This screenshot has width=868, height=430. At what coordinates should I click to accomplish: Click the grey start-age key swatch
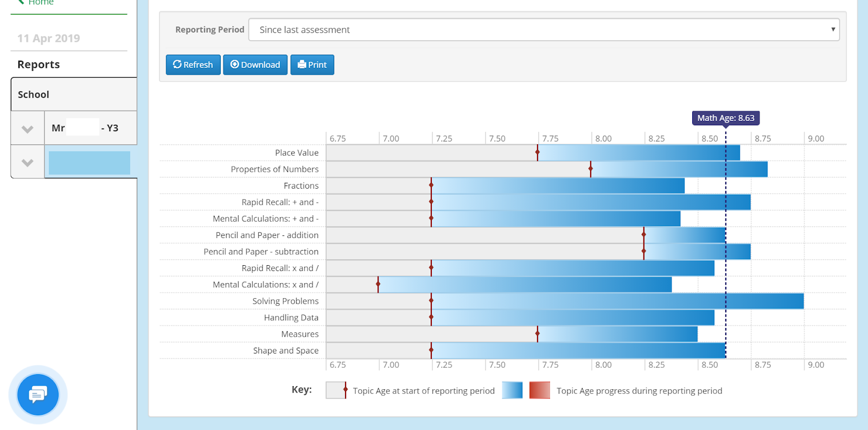click(336, 390)
